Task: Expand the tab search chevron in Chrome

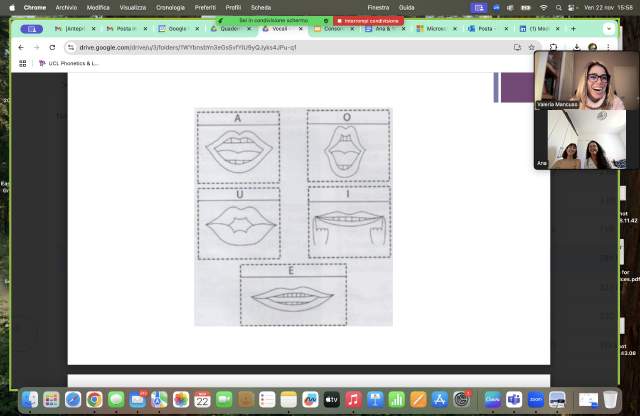Action: [x=608, y=29]
